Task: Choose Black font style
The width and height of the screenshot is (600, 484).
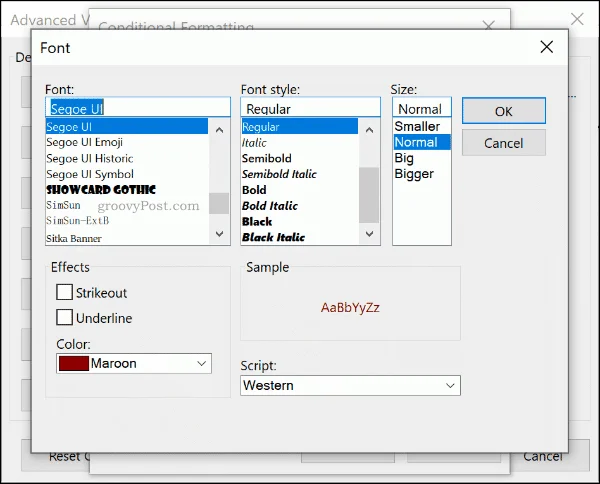Action: point(300,221)
